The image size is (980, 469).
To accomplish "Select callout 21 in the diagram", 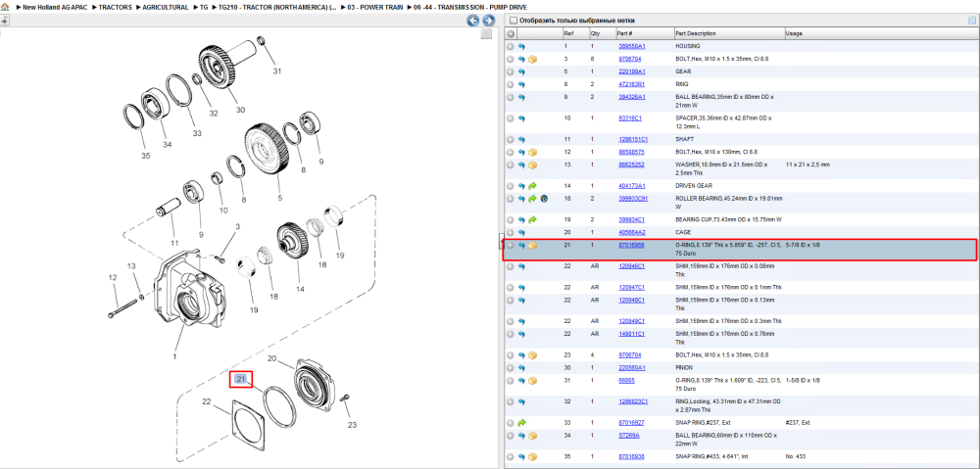I will coord(241,379).
